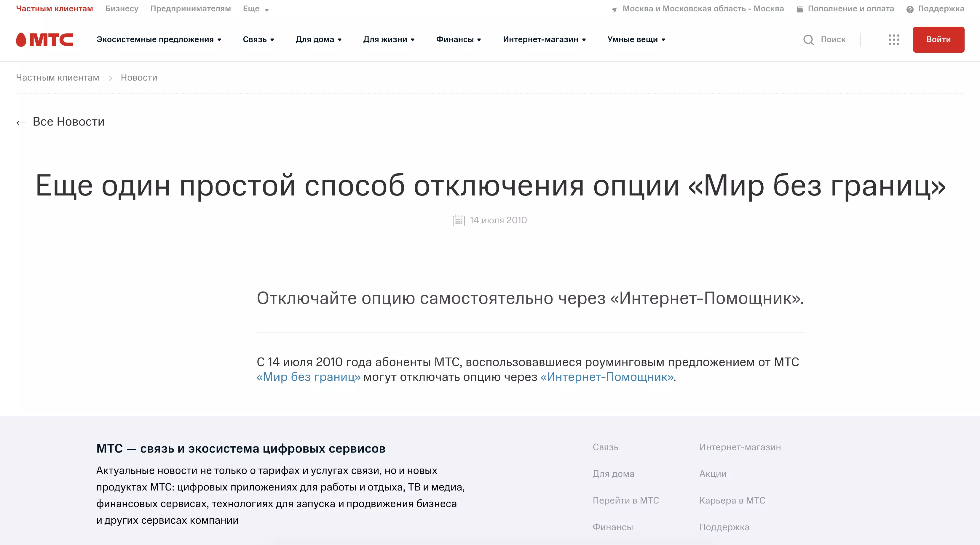
Task: Click the date text 14 июля 2010
Action: click(x=498, y=220)
